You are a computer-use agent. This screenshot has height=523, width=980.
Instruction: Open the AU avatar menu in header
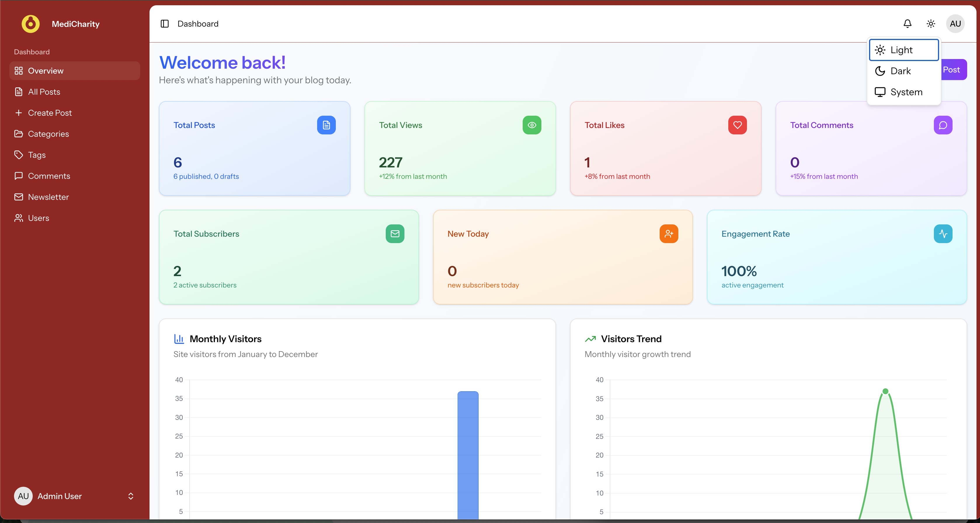[x=955, y=24]
